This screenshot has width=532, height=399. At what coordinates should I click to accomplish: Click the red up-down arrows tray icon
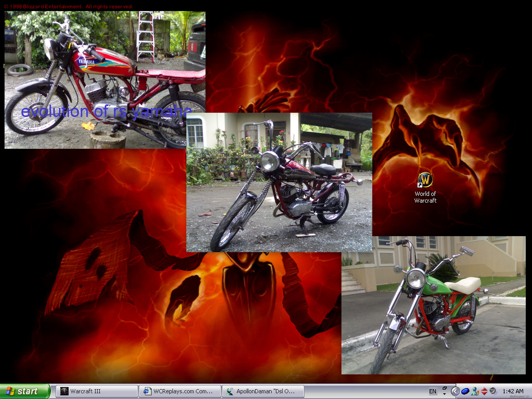[484, 391]
